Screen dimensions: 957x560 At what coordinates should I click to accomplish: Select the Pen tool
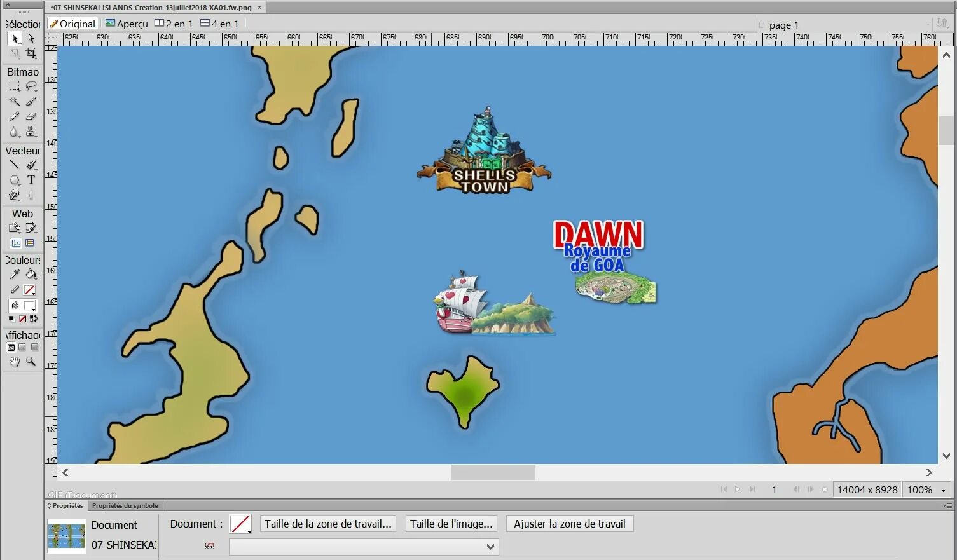click(x=31, y=165)
